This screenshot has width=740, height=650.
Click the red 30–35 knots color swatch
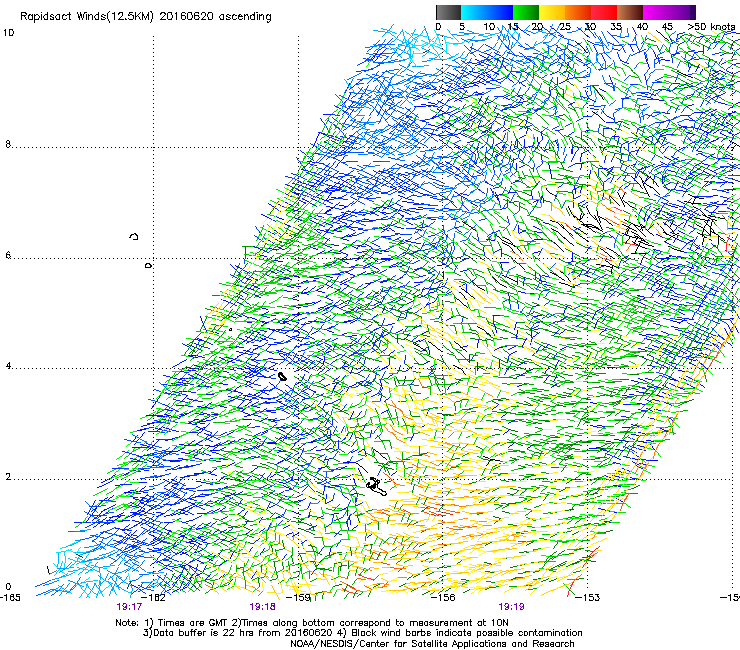click(x=604, y=12)
